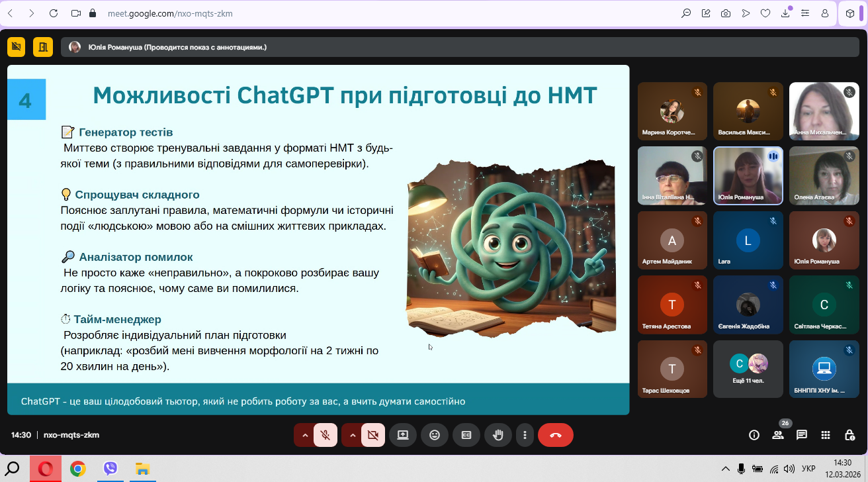Image resolution: width=868 pixels, height=482 pixels.
Task: Toggle microphone mute button
Action: point(325,435)
